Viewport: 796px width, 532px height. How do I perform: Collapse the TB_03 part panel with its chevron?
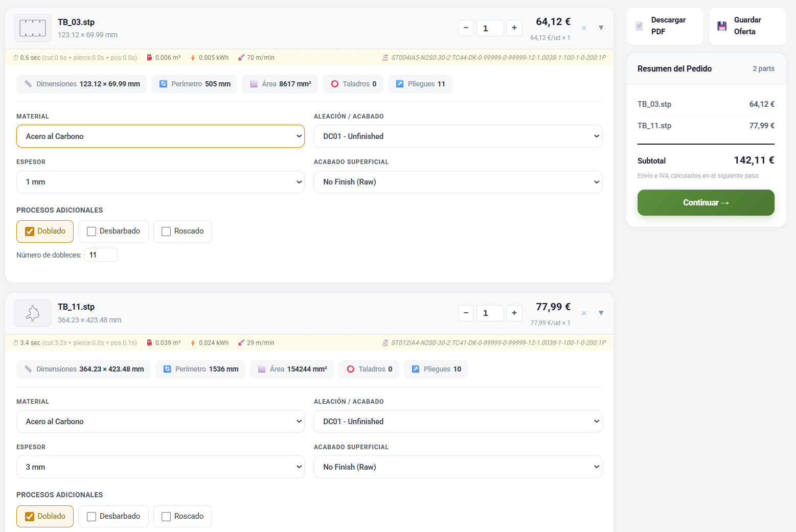(x=601, y=28)
